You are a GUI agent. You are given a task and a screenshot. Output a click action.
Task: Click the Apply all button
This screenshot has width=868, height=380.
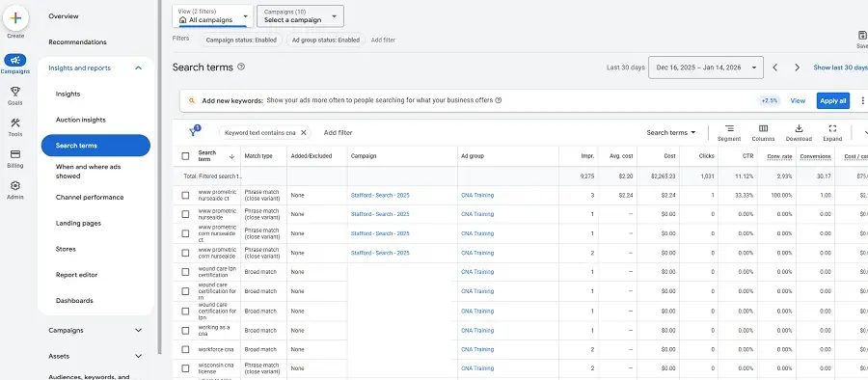(833, 101)
